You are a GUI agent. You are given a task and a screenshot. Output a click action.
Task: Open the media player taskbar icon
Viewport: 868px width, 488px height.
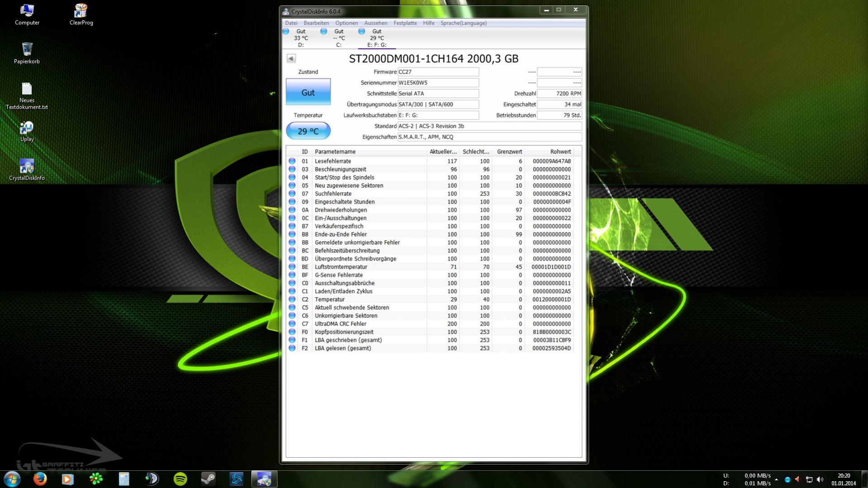click(68, 479)
